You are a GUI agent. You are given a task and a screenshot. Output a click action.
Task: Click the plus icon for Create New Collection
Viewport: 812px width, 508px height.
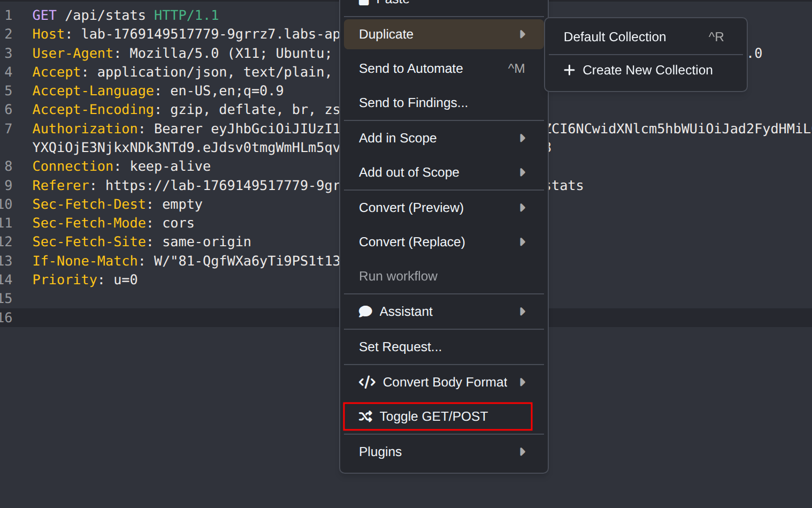pos(569,70)
